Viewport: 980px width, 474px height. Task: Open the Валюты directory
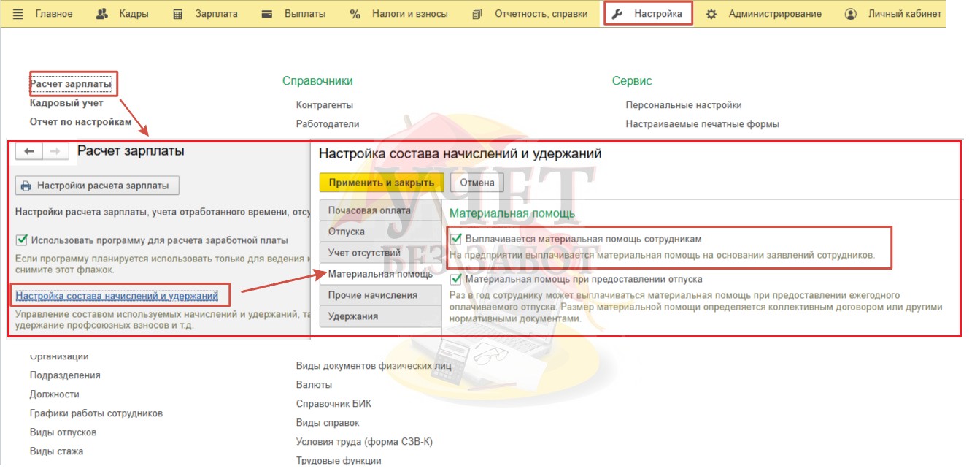click(x=314, y=385)
